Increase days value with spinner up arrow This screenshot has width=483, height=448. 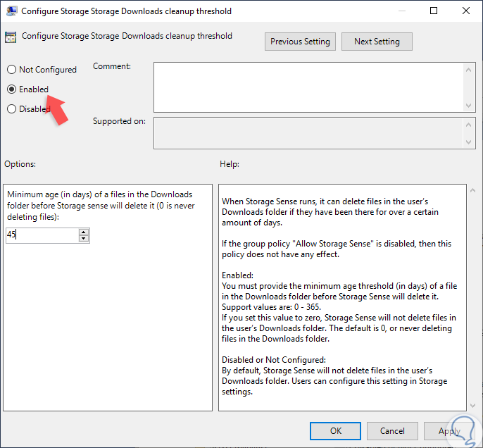[84, 232]
